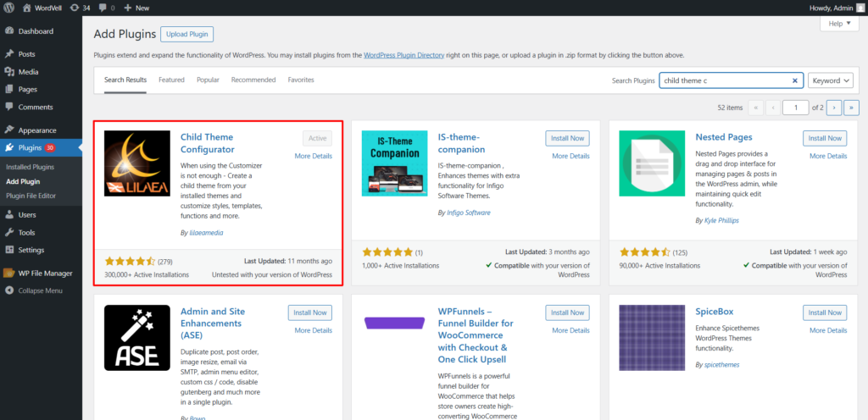Open the Plugins menu with 30 badge
The height and width of the screenshot is (420, 868).
point(41,147)
